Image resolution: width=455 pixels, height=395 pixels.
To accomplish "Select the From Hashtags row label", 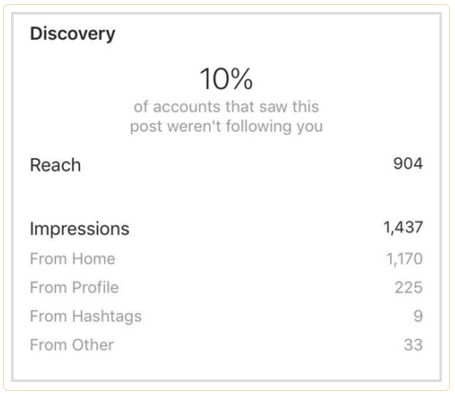I will 86,316.
